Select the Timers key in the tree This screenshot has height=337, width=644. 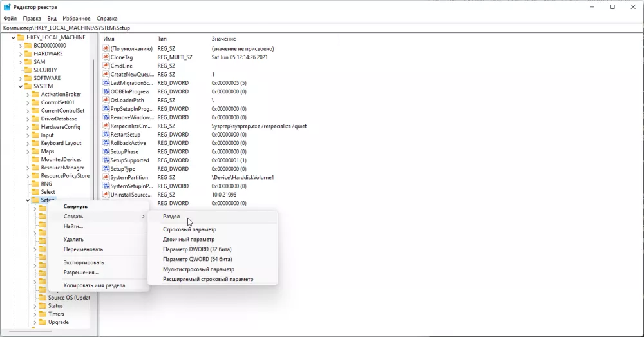56,314
